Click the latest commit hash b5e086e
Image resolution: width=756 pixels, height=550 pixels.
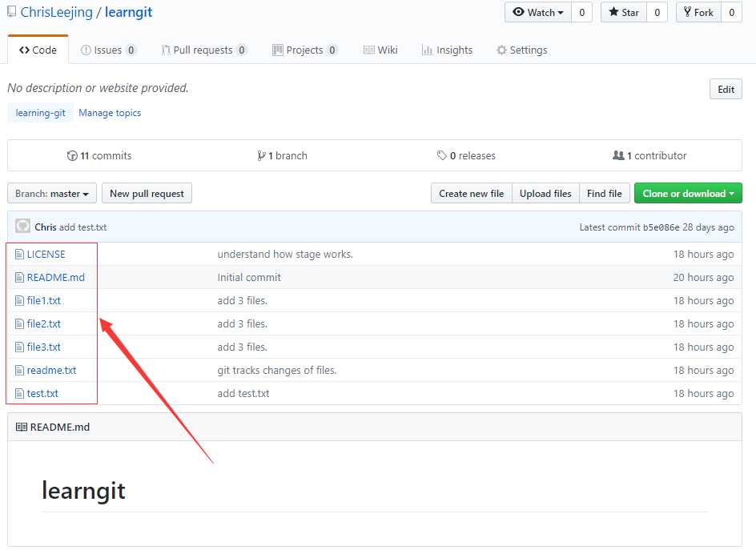[661, 227]
